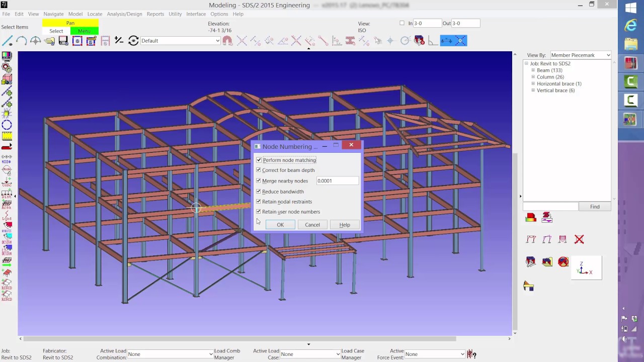Screen dimensions: 644x362
Task: Click the monitor icon atop left toolbar
Action: pos(7,56)
